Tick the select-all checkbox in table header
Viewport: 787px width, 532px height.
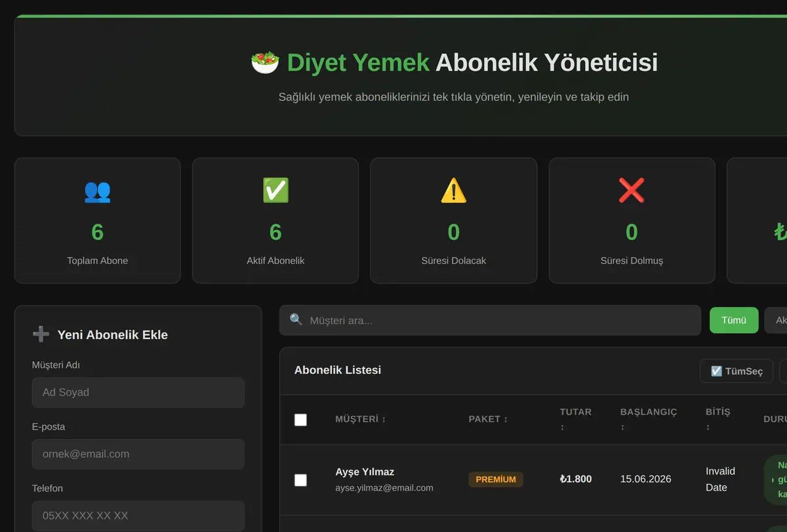tap(300, 420)
